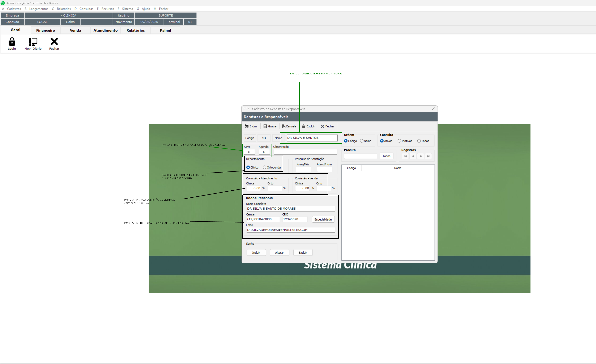Save the record with the Gravar icon

point(265,126)
